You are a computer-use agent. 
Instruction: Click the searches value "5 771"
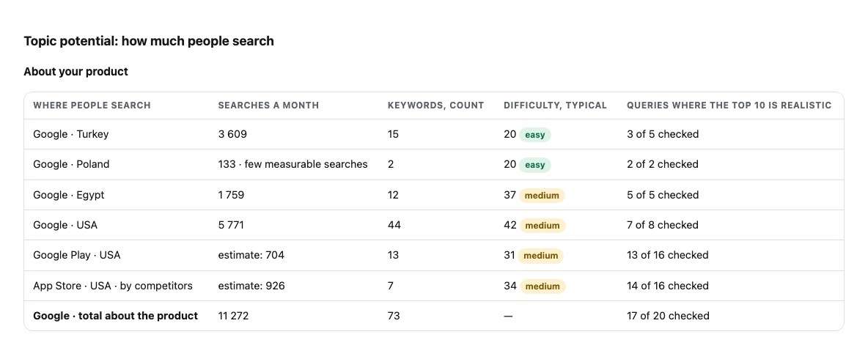point(231,225)
